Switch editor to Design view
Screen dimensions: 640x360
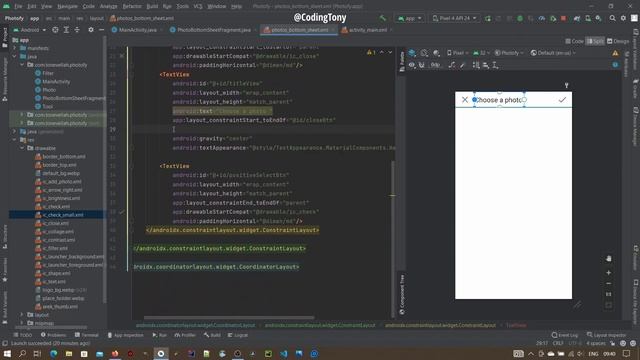click(x=618, y=41)
